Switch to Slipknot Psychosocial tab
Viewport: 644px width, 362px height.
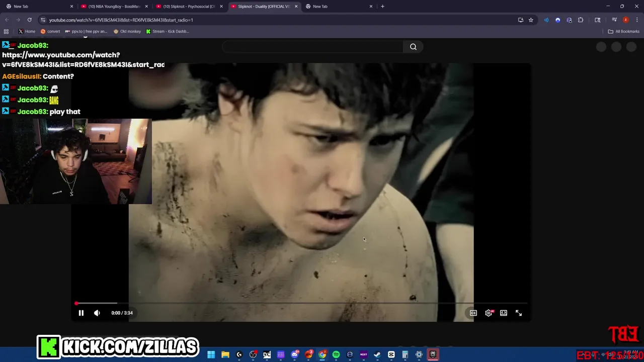[189, 6]
